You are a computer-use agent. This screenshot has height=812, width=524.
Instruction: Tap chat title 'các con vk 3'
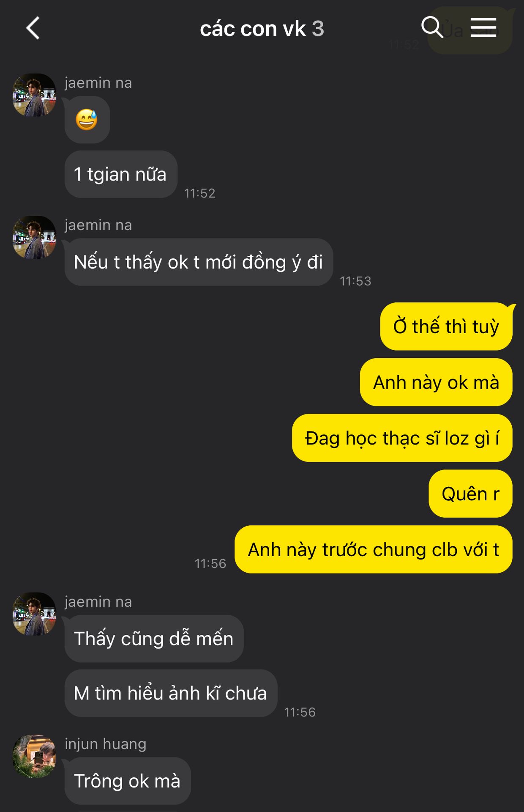262,29
